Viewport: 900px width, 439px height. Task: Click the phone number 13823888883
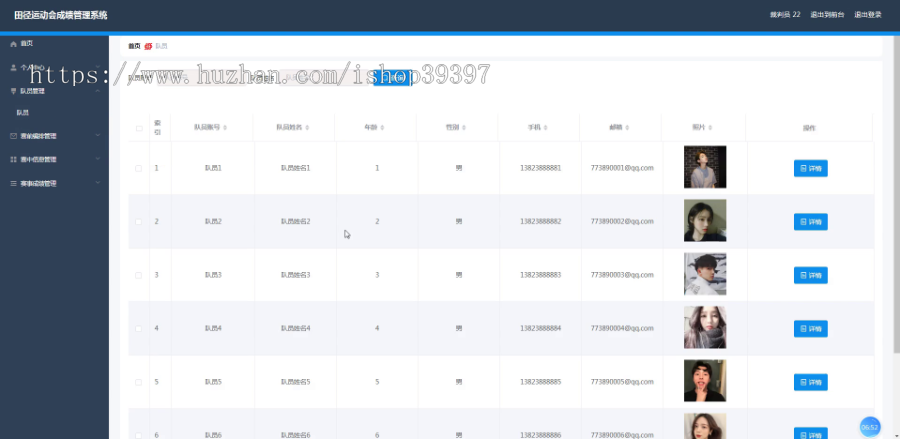(540, 275)
